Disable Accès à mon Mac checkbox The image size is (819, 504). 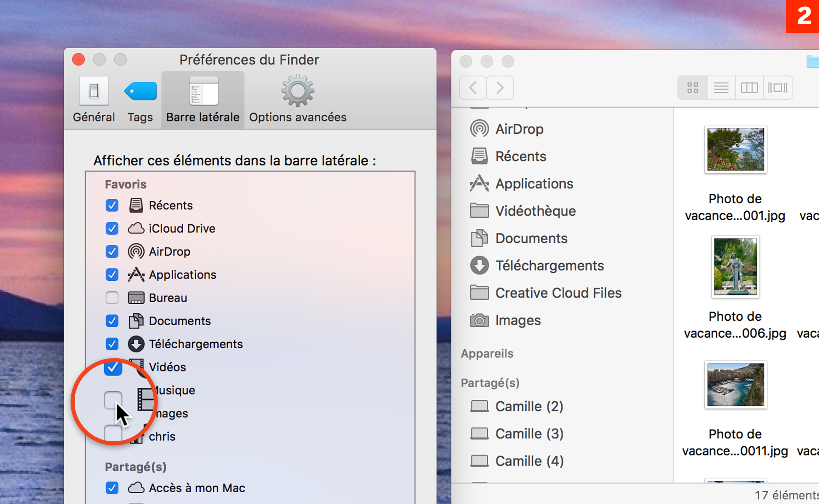pyautogui.click(x=112, y=488)
